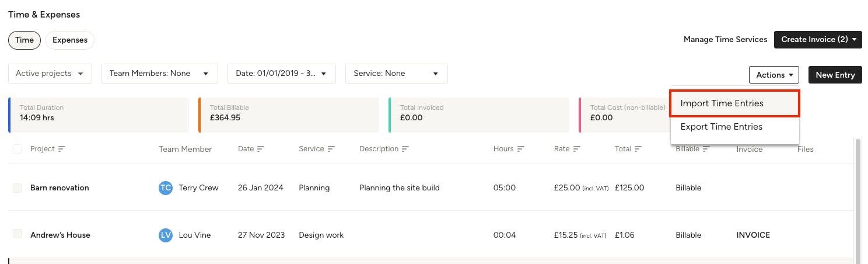Select Import Time Entries menu item

click(x=734, y=103)
